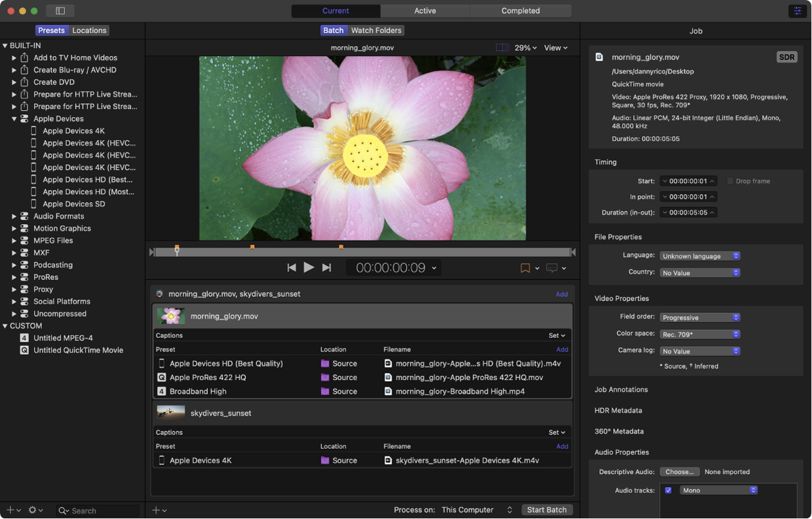812x519 pixels.
Task: Jump to next marker in the preview
Action: pyautogui.click(x=326, y=268)
